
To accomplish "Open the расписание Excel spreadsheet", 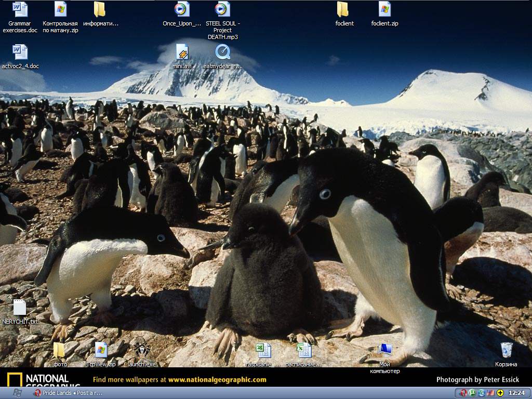I will [x=303, y=350].
